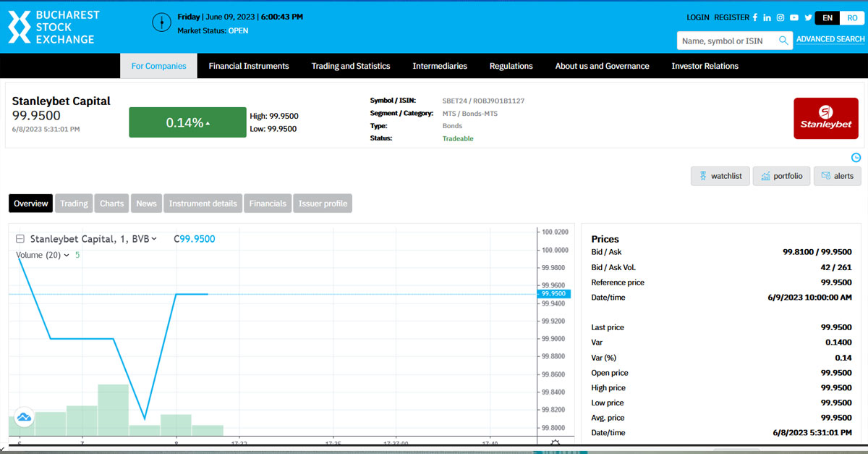Open the Intermediaries menu
The width and height of the screenshot is (868, 454).
coord(440,66)
